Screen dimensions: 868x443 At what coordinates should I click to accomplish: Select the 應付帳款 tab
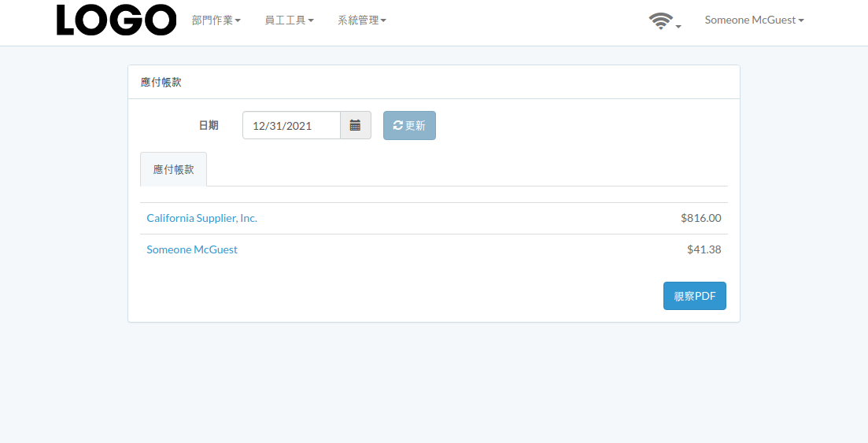(x=173, y=169)
